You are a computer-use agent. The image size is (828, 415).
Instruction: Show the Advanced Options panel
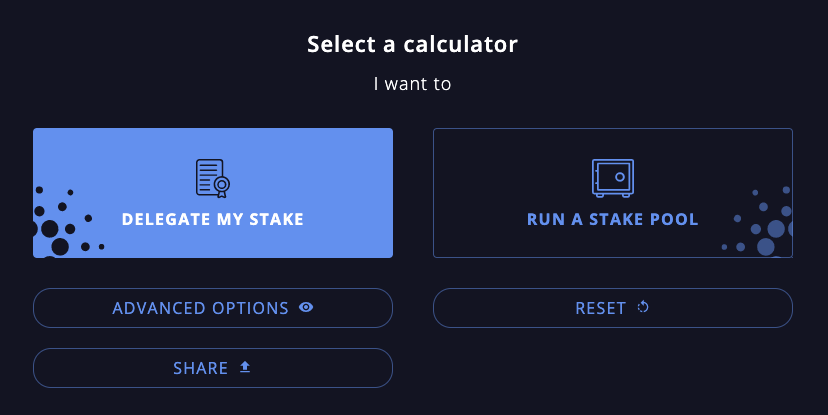pyautogui.click(x=213, y=308)
